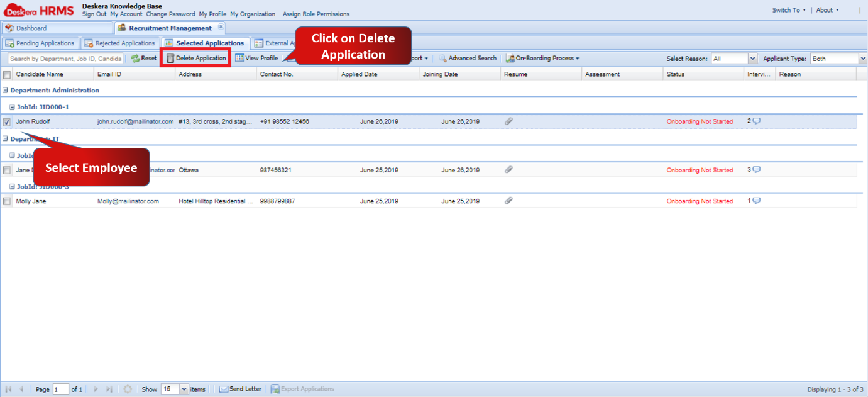Screen dimensions: 868x397
Task: Open John Rudolf's resume attachment
Action: point(508,121)
